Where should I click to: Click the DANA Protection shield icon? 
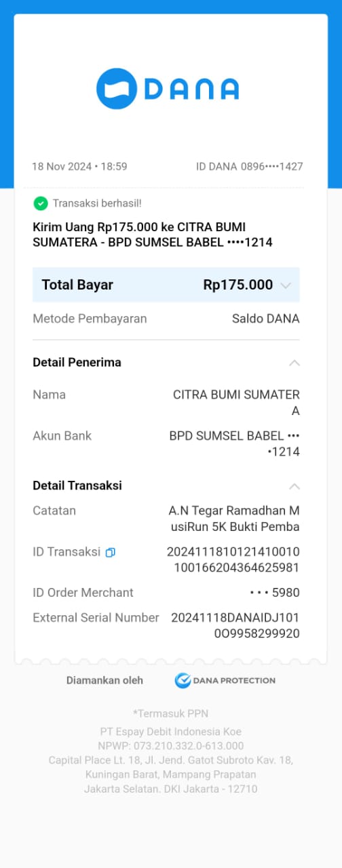[x=182, y=680]
